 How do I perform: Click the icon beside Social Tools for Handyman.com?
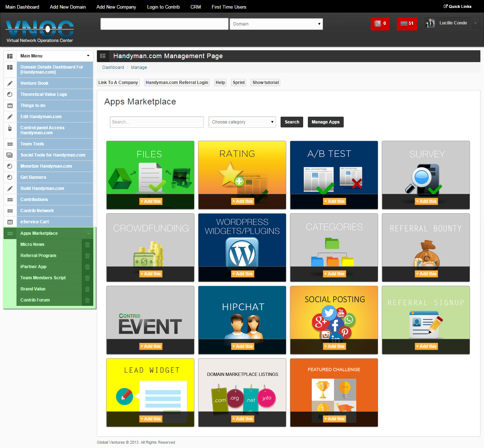(x=10, y=155)
